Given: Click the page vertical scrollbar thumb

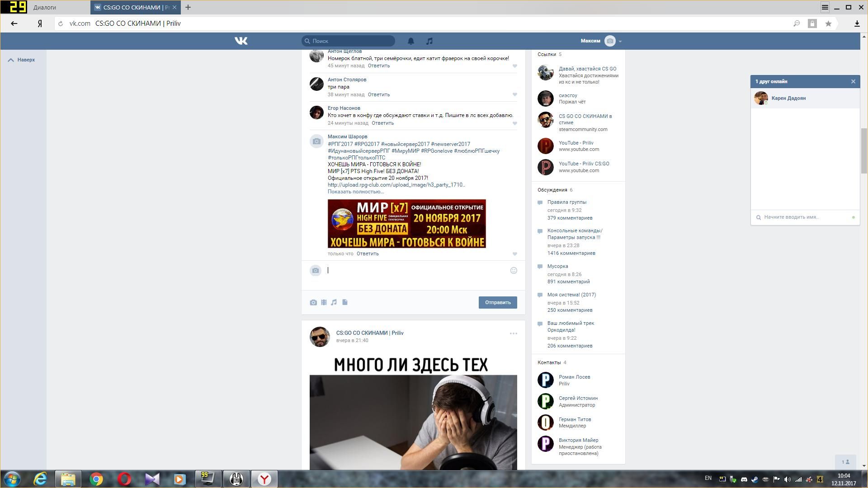Looking at the screenshot, I should (864, 150).
